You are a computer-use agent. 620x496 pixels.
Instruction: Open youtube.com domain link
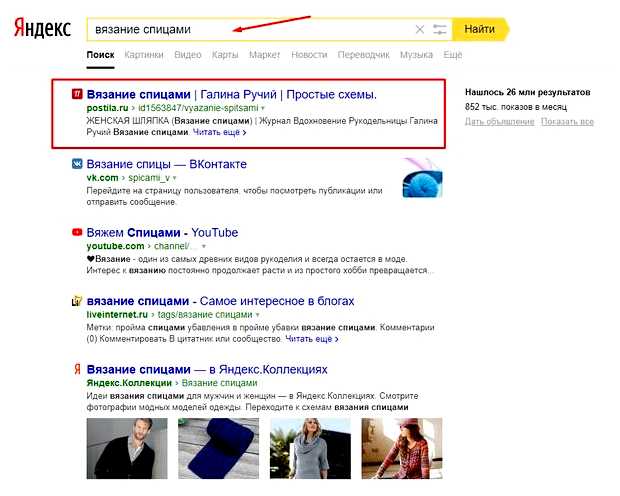115,246
